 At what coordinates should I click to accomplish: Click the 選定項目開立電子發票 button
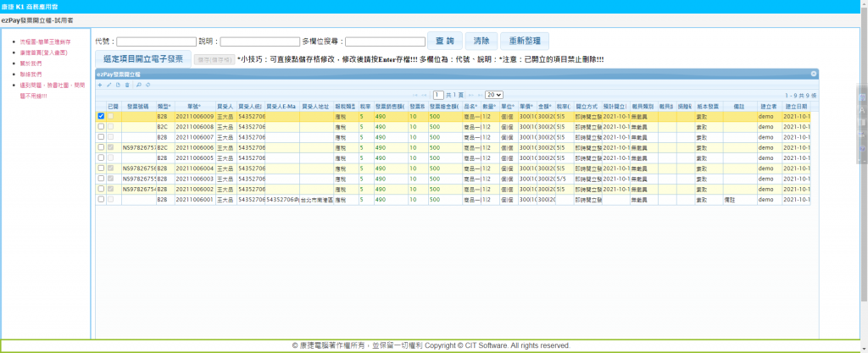pyautogui.click(x=142, y=58)
